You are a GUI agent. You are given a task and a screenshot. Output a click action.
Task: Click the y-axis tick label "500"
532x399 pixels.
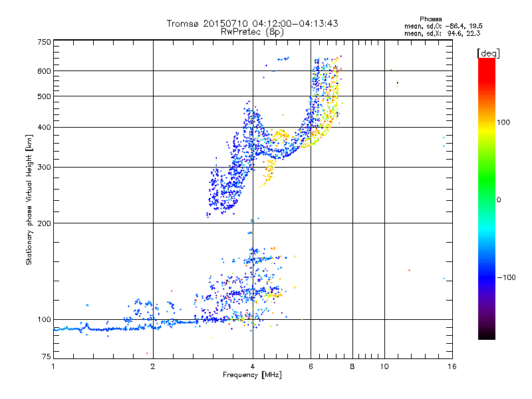(44, 96)
